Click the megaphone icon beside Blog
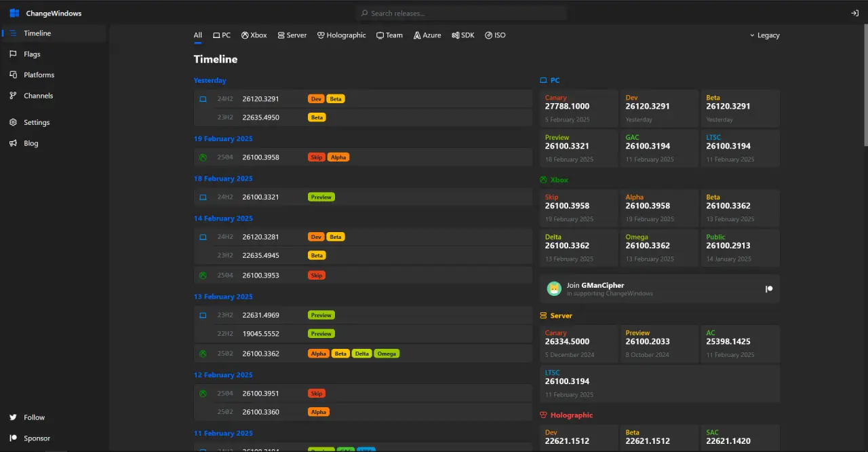The width and height of the screenshot is (868, 452). click(13, 143)
